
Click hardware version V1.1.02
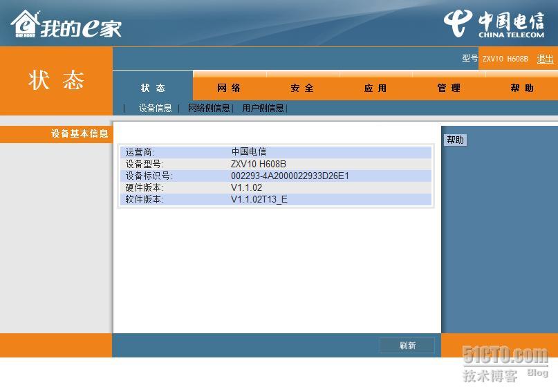point(246,187)
